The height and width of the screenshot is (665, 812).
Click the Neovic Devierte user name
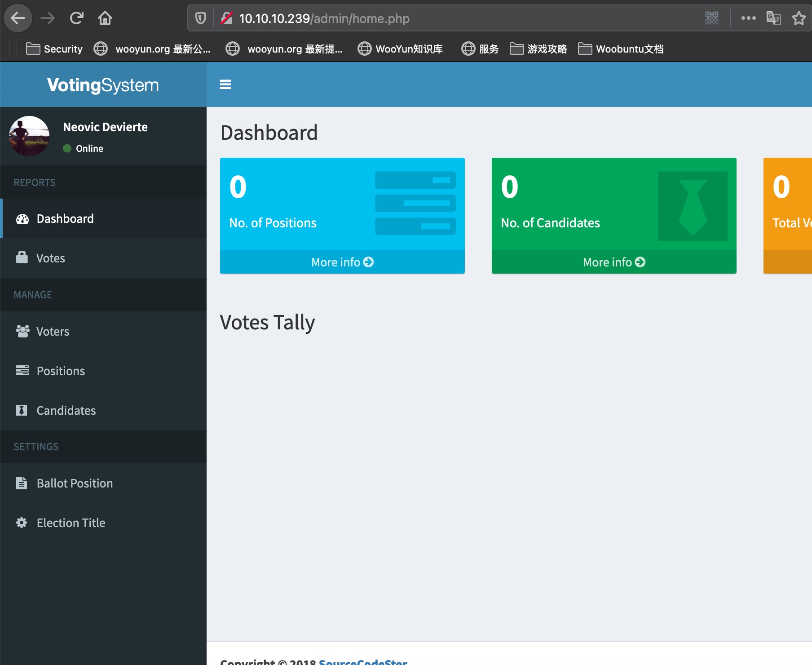[x=106, y=127]
